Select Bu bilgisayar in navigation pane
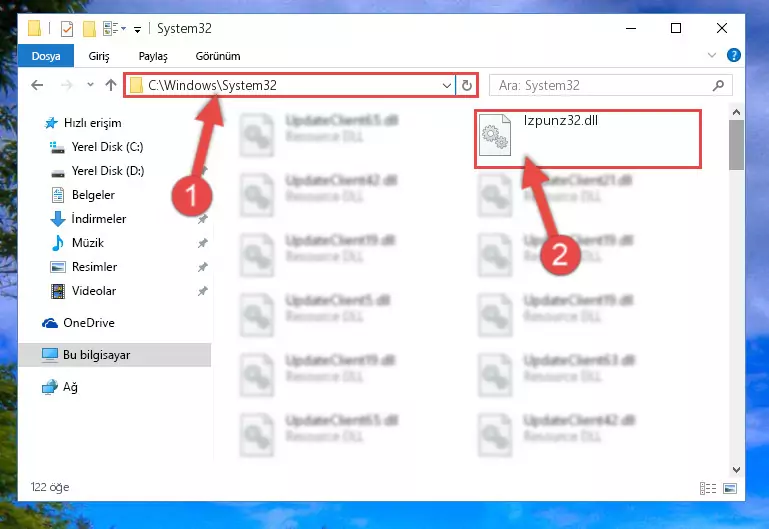Image resolution: width=769 pixels, height=529 pixels. point(114,354)
